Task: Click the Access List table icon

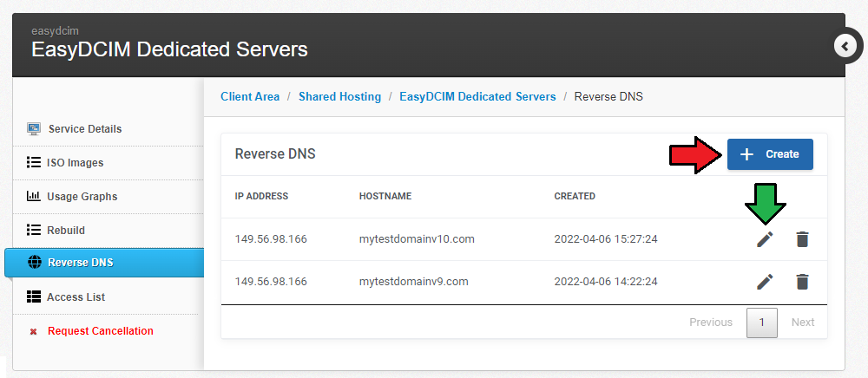Action: click(33, 297)
